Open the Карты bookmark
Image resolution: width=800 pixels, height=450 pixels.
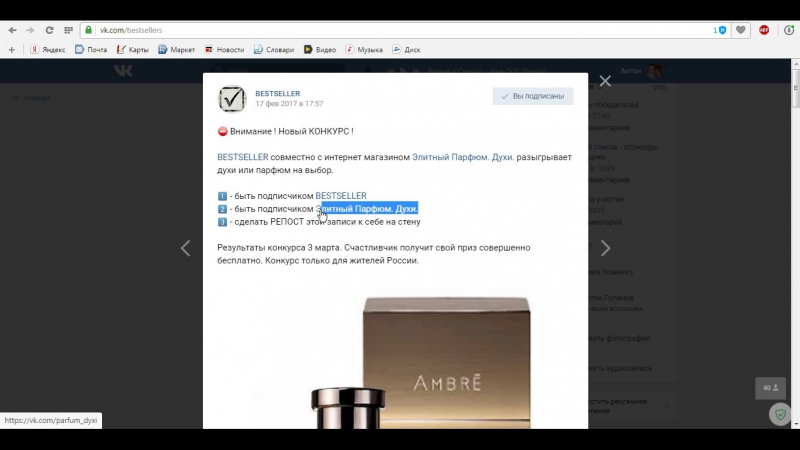pyautogui.click(x=132, y=49)
